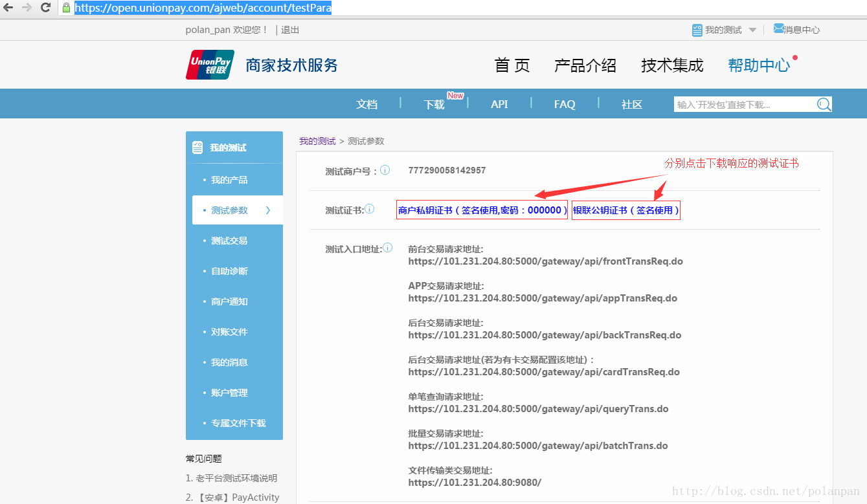Click the 退出 logout link

pyautogui.click(x=290, y=30)
